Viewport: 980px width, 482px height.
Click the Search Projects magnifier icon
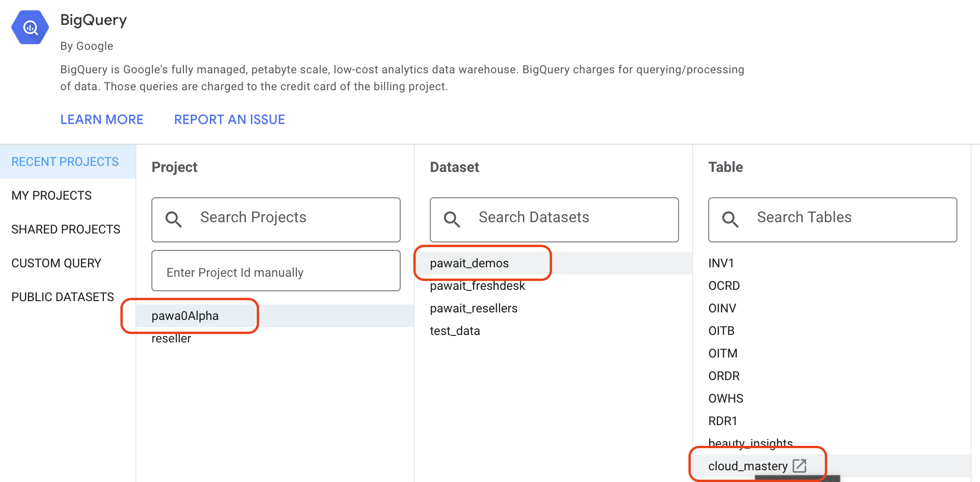coord(173,219)
